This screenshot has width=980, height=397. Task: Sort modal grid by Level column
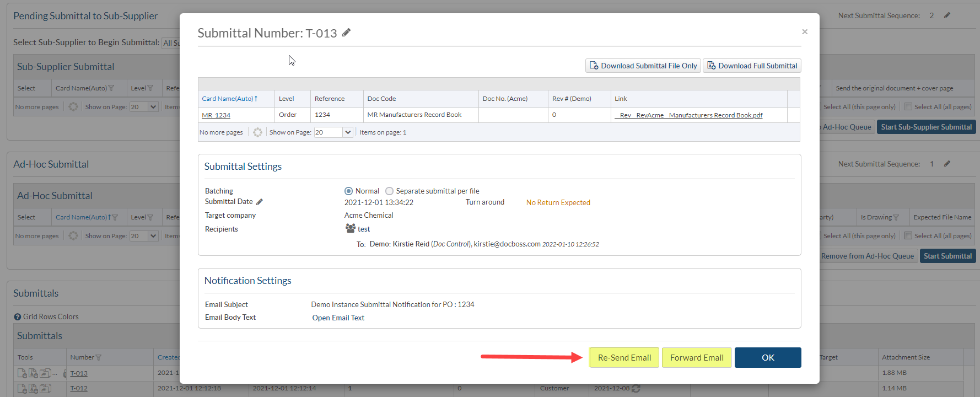click(286, 99)
